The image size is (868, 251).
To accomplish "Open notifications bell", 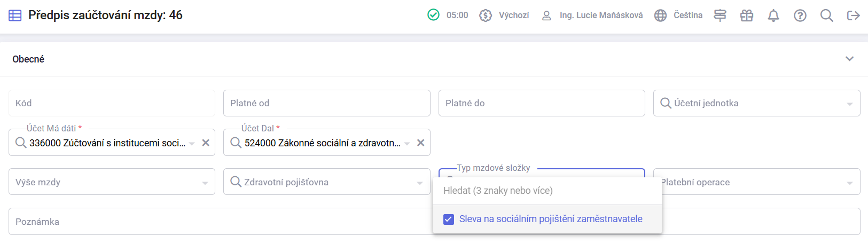I will [773, 15].
